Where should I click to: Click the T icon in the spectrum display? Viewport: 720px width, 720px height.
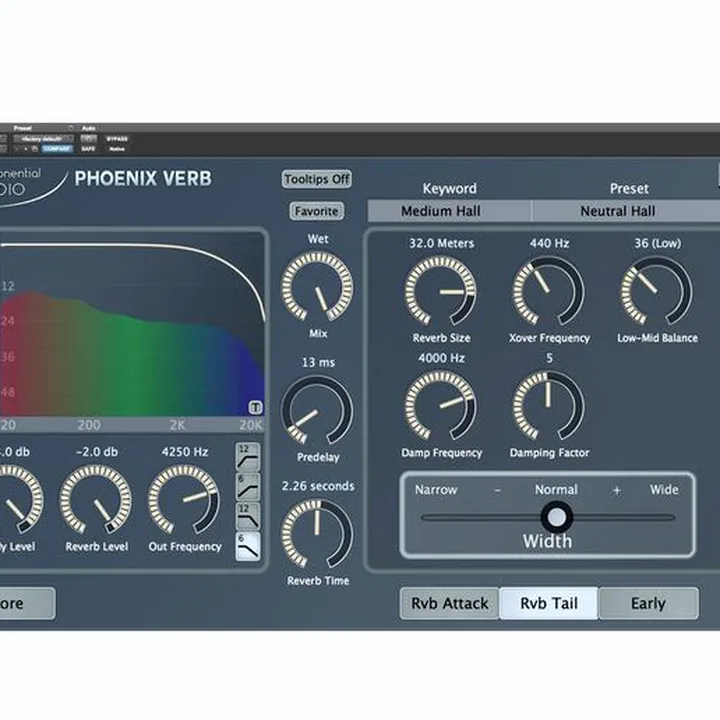point(255,407)
